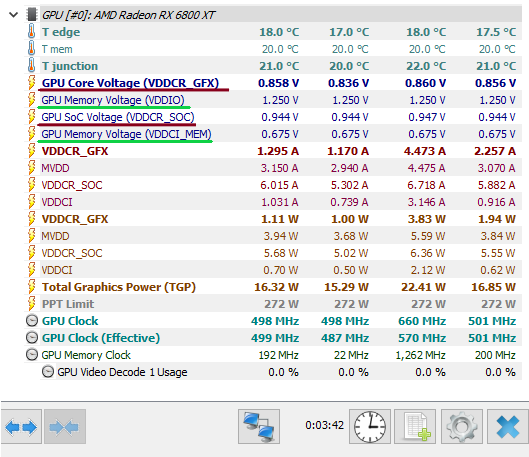Click the log file sheet with plus button
Image resolution: width=529 pixels, height=457 pixels.
point(415,427)
